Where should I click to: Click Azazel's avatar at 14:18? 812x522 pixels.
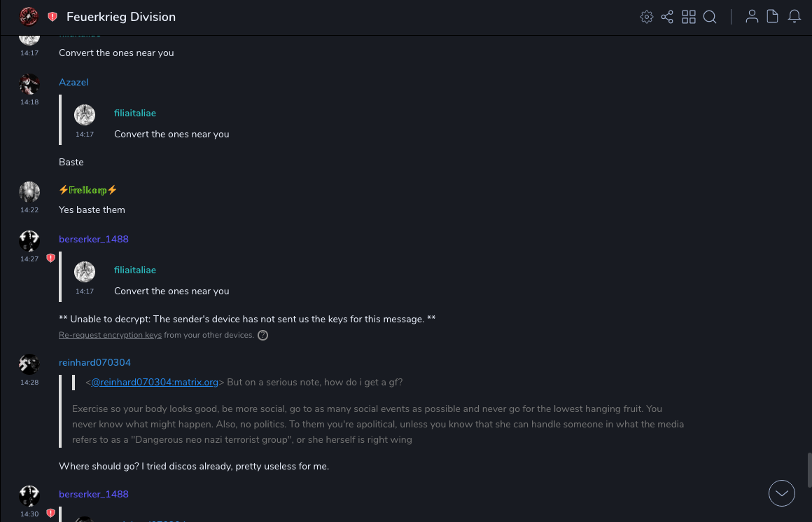29,84
